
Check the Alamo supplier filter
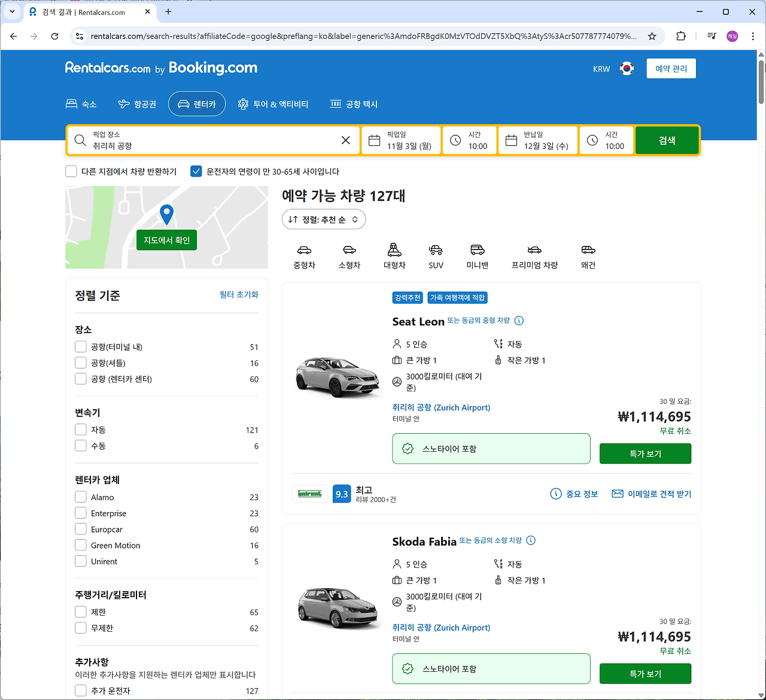point(81,497)
